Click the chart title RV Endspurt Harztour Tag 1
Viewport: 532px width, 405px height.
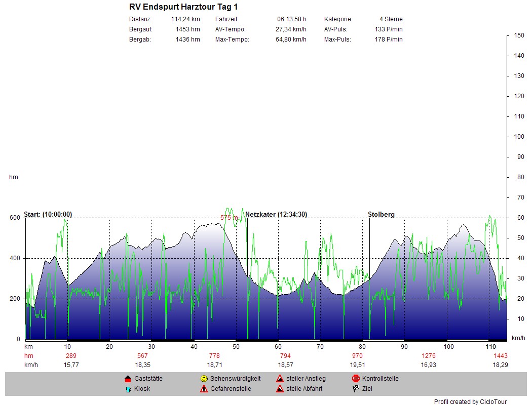[x=183, y=7]
